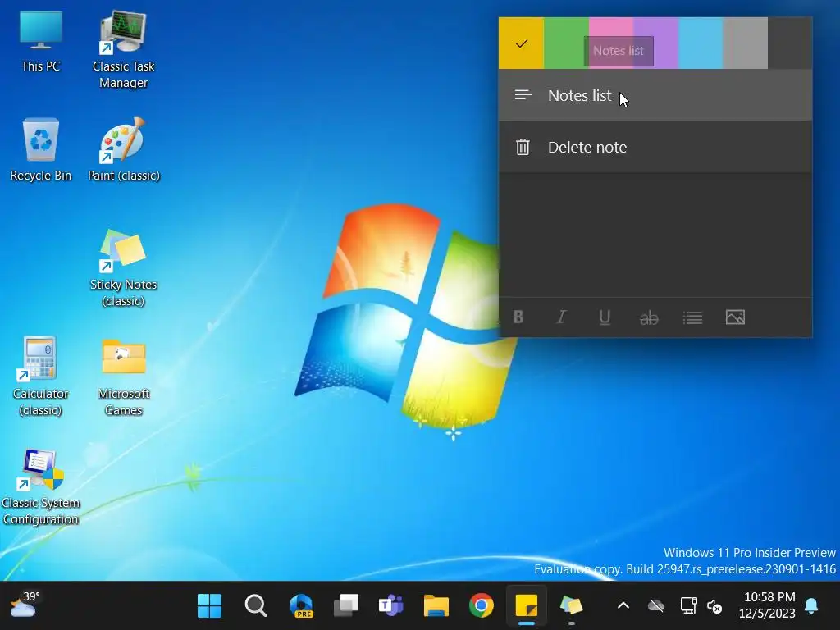Toggle bold formatting in Sticky Notes

pos(518,317)
